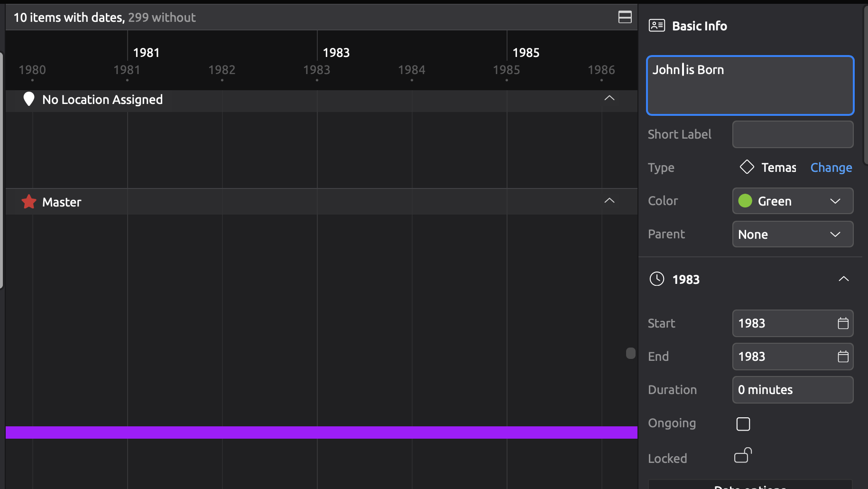The width and height of the screenshot is (868, 489).
Task: Collapse the No Location Assigned group
Action: (x=609, y=98)
